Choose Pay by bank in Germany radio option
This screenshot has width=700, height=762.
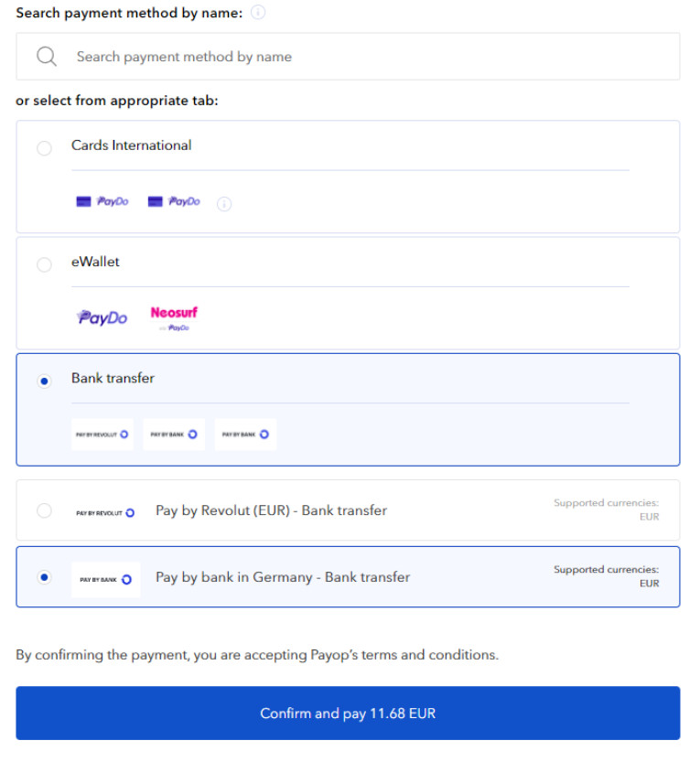44,577
